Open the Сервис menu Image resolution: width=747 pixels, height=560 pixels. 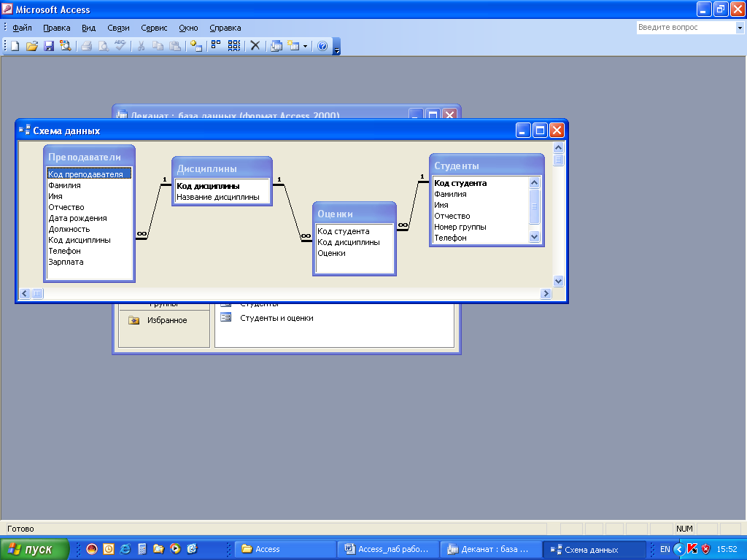click(154, 28)
